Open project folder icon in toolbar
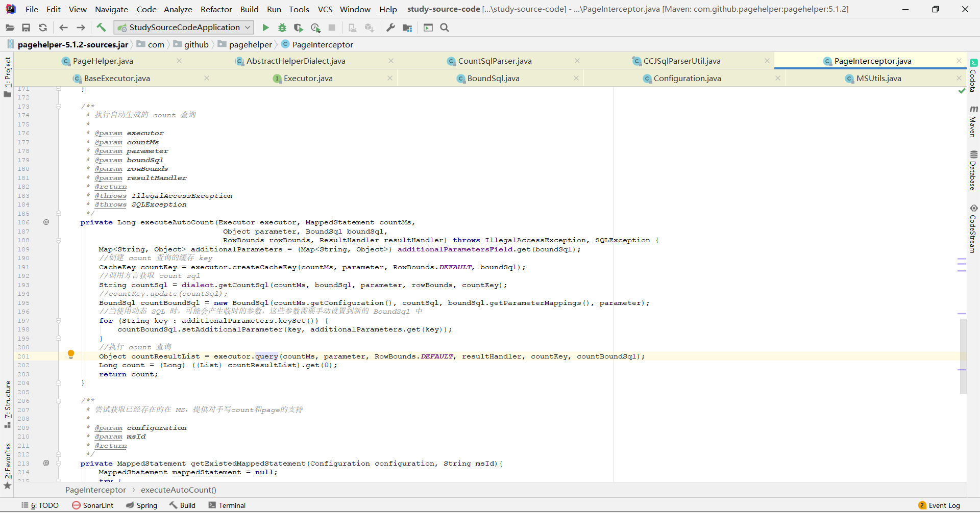Screen dimensions: 980x513 tap(10, 28)
